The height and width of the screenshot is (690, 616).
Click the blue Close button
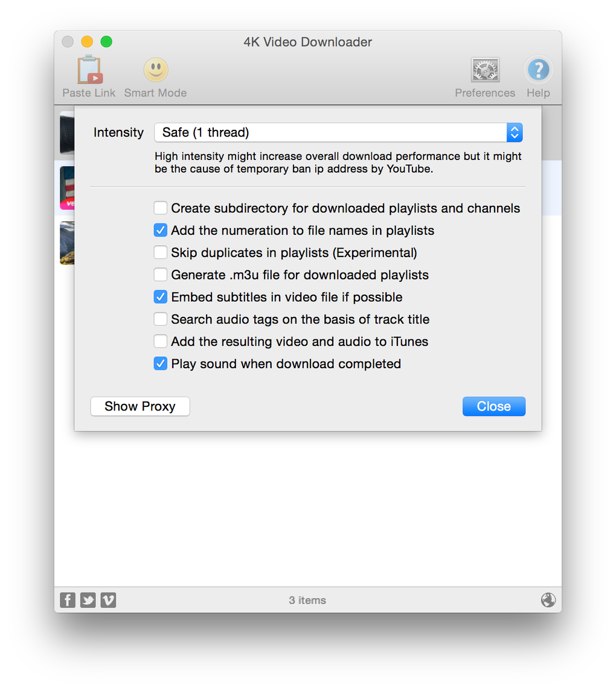point(493,406)
